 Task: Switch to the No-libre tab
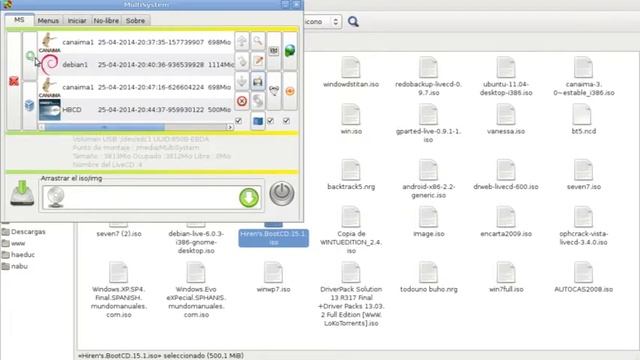106,20
